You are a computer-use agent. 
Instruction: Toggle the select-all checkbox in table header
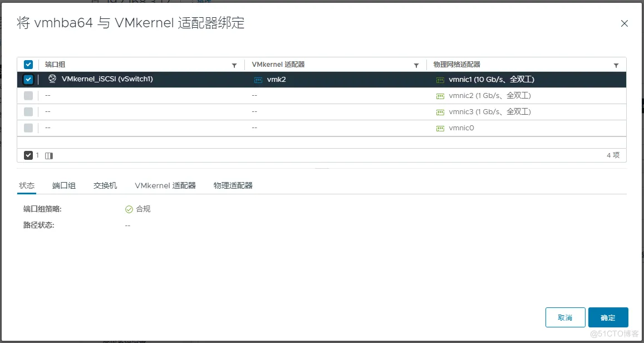point(28,65)
